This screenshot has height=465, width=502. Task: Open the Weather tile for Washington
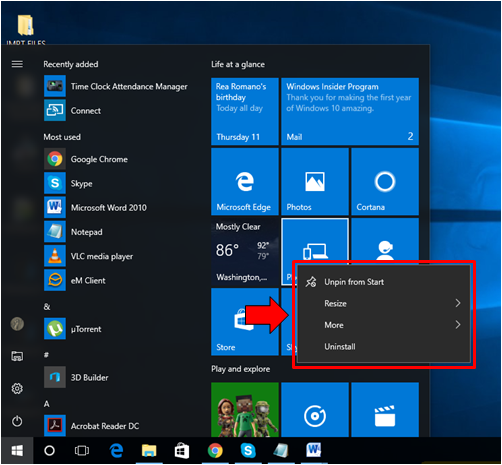click(245, 252)
